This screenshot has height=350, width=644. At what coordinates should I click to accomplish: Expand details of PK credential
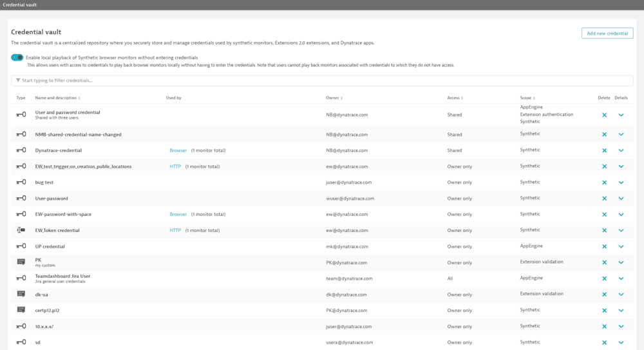pos(621,262)
